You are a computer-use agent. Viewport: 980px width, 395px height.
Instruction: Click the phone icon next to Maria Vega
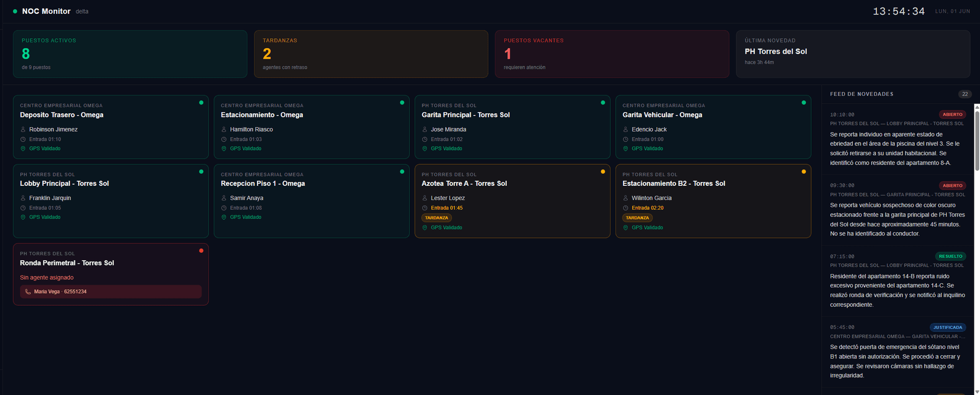28,292
